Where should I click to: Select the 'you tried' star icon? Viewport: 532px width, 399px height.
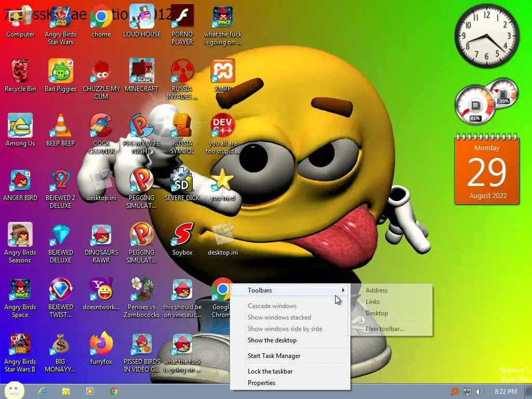tap(222, 185)
